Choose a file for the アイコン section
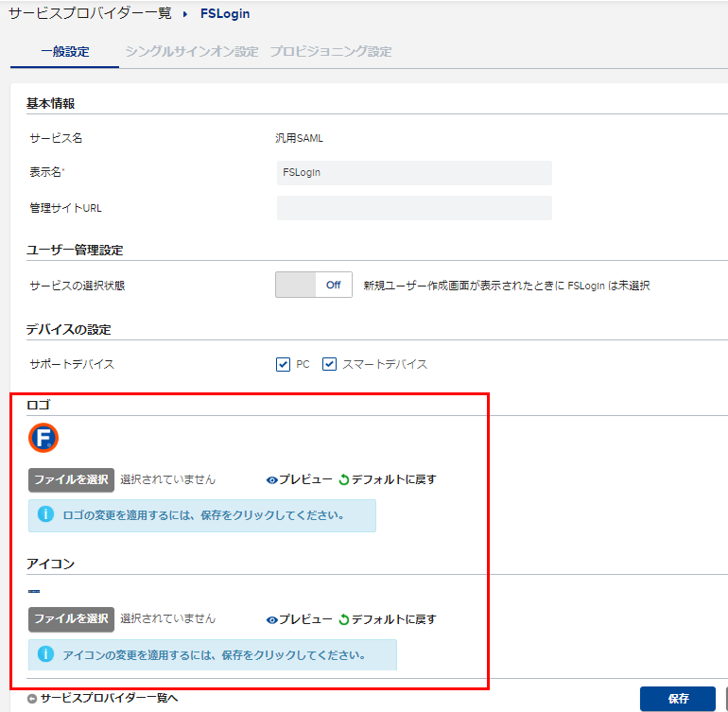Image resolution: width=728 pixels, height=712 pixels. coord(71,619)
